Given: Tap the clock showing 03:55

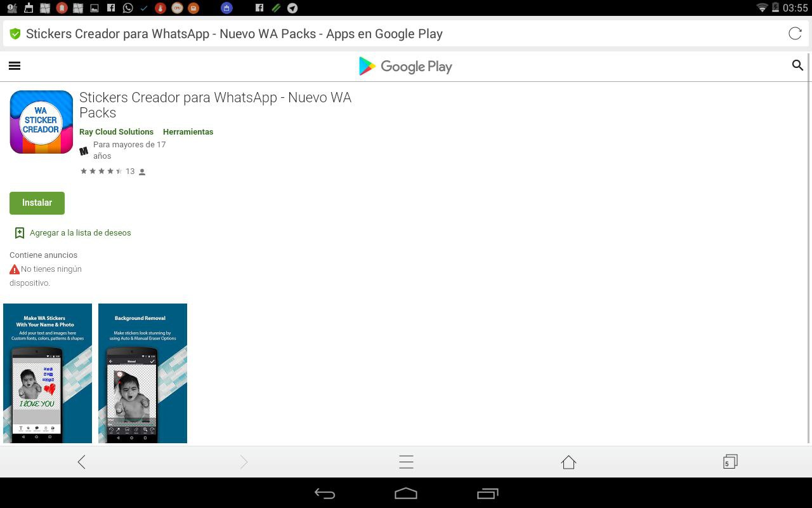Looking at the screenshot, I should 796,8.
